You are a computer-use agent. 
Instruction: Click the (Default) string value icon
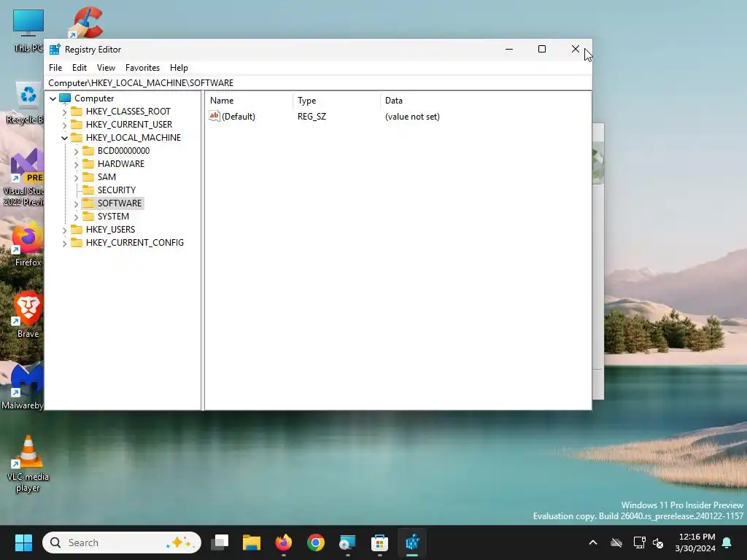[x=214, y=116]
